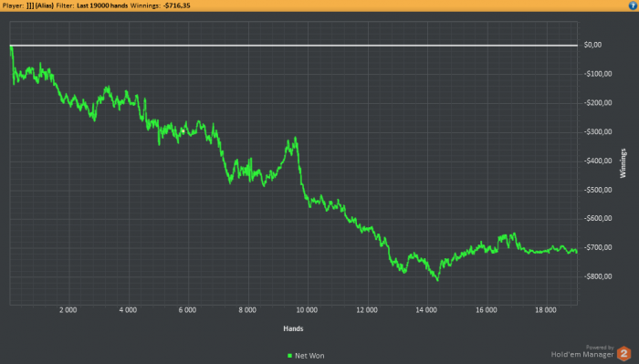Click the Hands axis title
Screen dimensions: 639x364
pyautogui.click(x=293, y=328)
